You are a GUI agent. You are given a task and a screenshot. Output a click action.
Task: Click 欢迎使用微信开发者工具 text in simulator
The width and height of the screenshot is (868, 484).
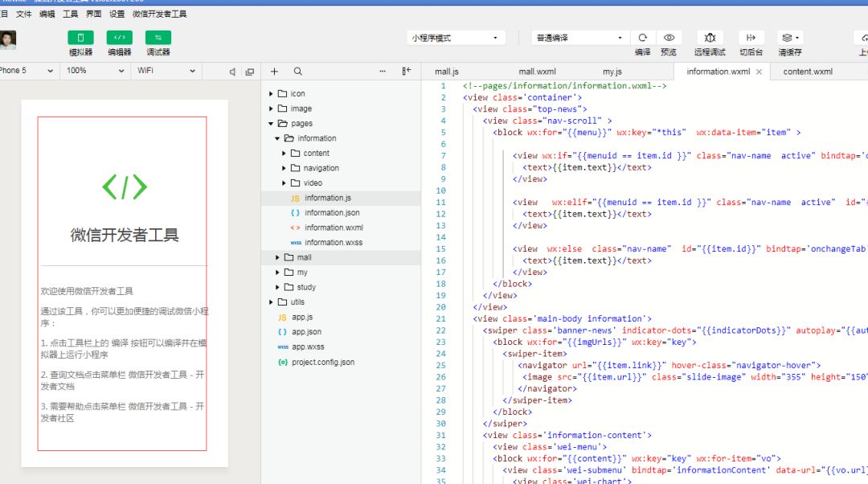pos(87,291)
